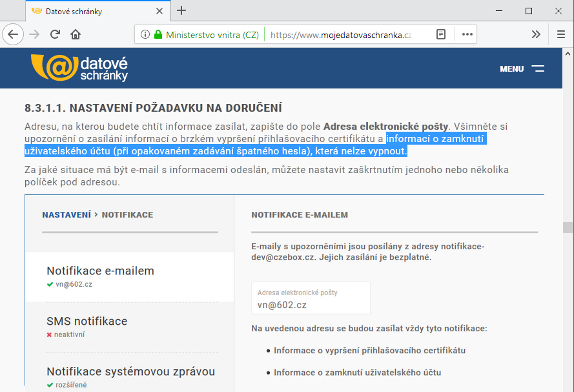Click the vertical scrollbar thumb

coord(568,227)
